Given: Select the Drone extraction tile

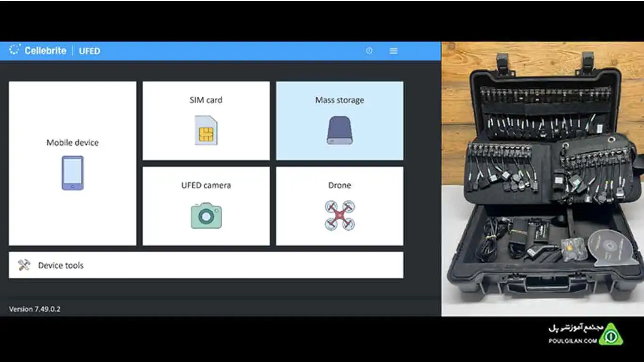Looking at the screenshot, I should (339, 206).
